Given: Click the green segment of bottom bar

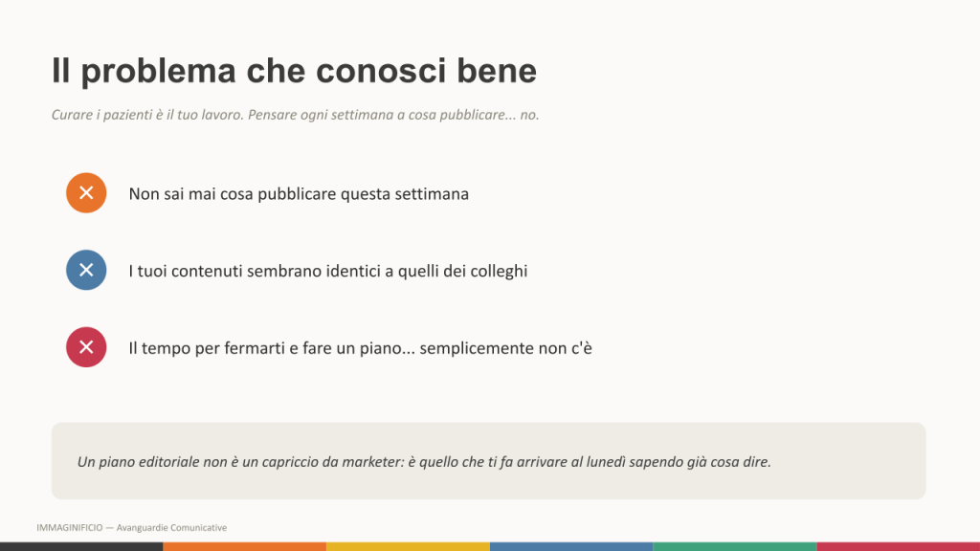Looking at the screenshot, I should click(x=735, y=546).
